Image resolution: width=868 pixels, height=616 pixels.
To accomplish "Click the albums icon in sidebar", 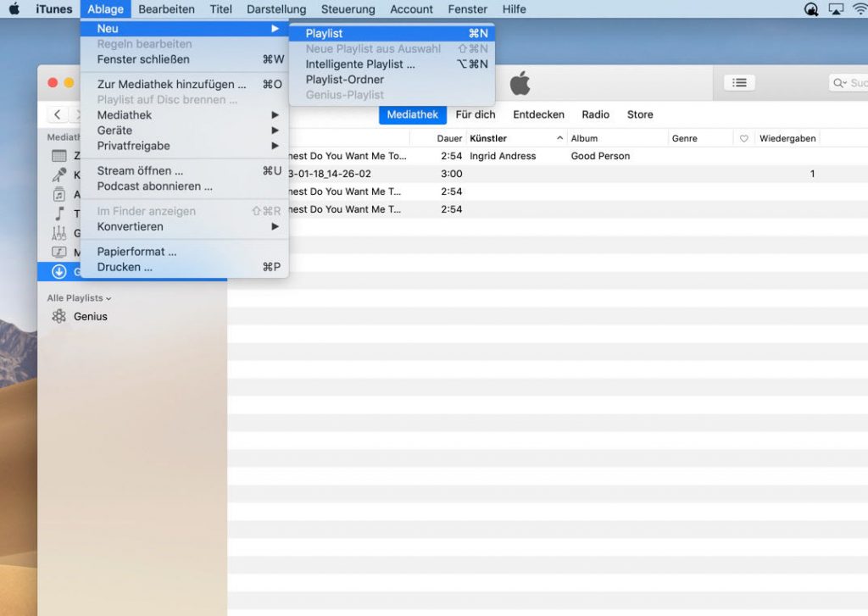I will (x=59, y=194).
